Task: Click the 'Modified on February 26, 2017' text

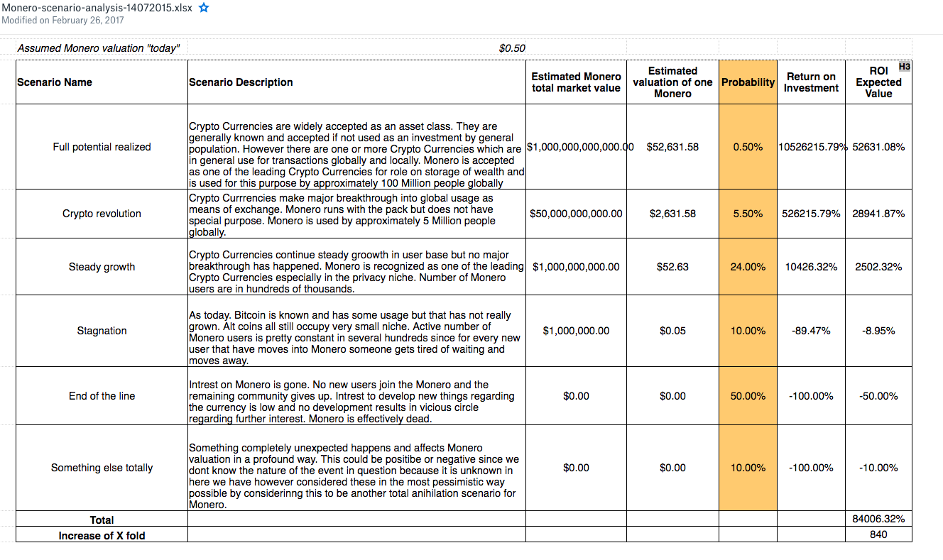Action: [x=62, y=20]
